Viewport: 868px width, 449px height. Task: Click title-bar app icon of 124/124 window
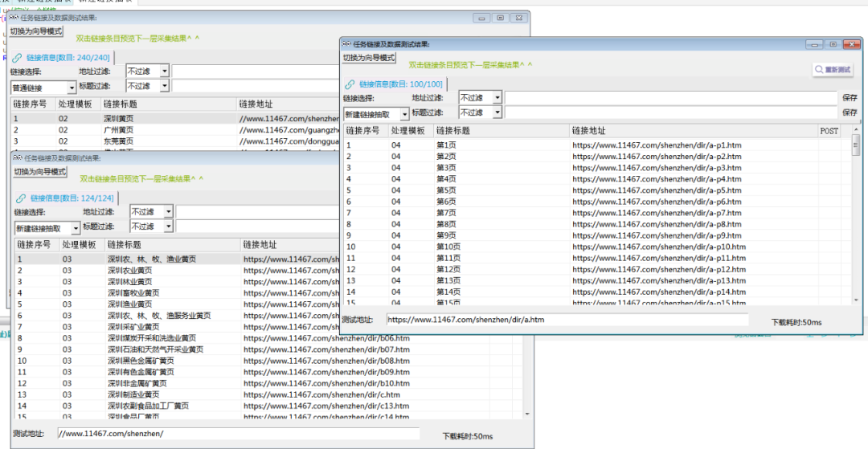click(x=17, y=157)
